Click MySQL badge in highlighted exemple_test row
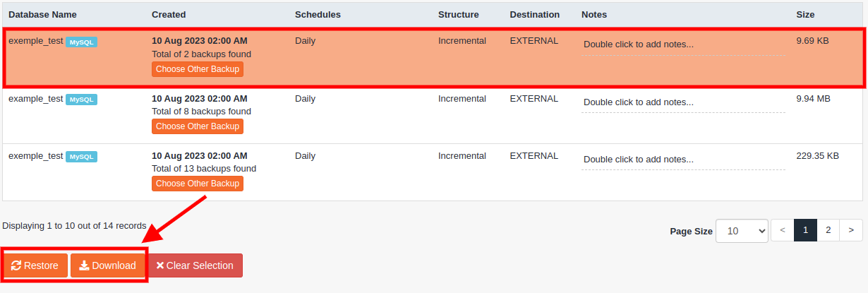The width and height of the screenshot is (868, 293). tap(81, 42)
